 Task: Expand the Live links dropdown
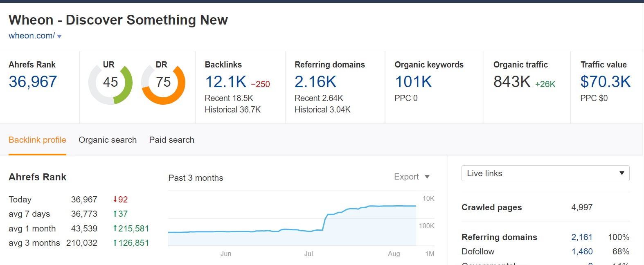(545, 173)
